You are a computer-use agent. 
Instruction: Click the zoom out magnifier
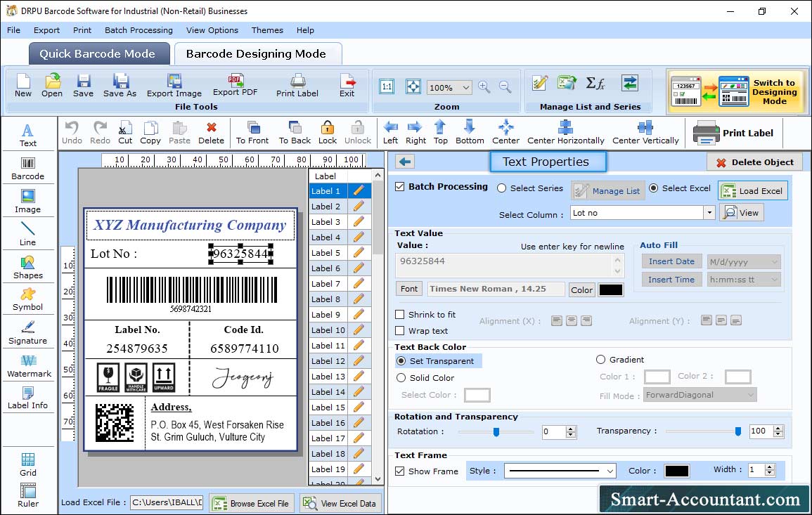[x=505, y=87]
